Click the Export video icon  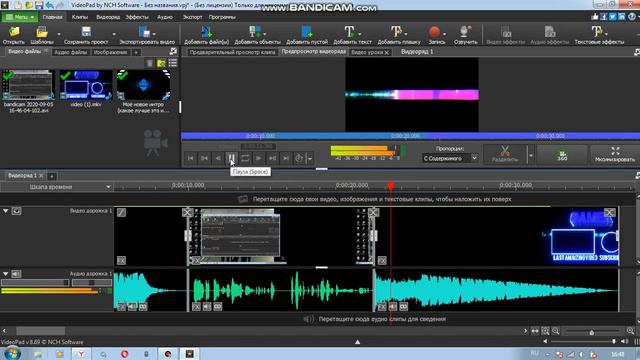pyautogui.click(x=144, y=32)
